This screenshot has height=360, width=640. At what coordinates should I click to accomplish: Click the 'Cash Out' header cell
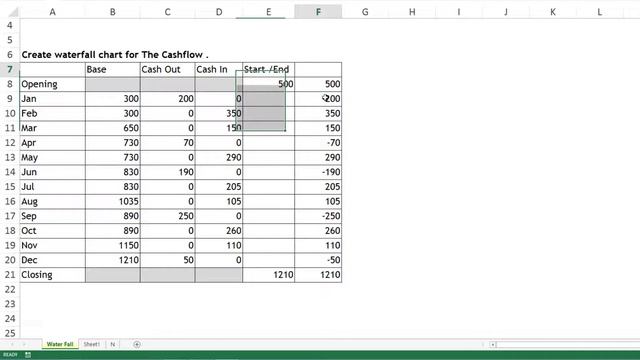[167, 69]
